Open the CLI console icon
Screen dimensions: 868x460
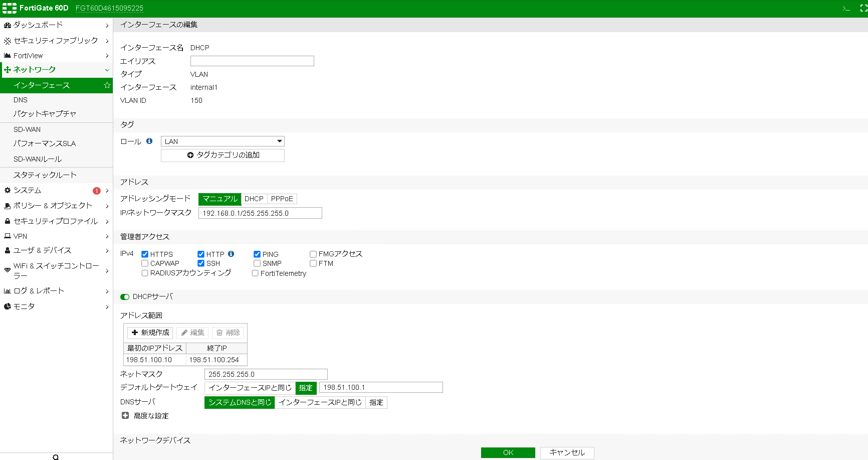click(x=846, y=9)
